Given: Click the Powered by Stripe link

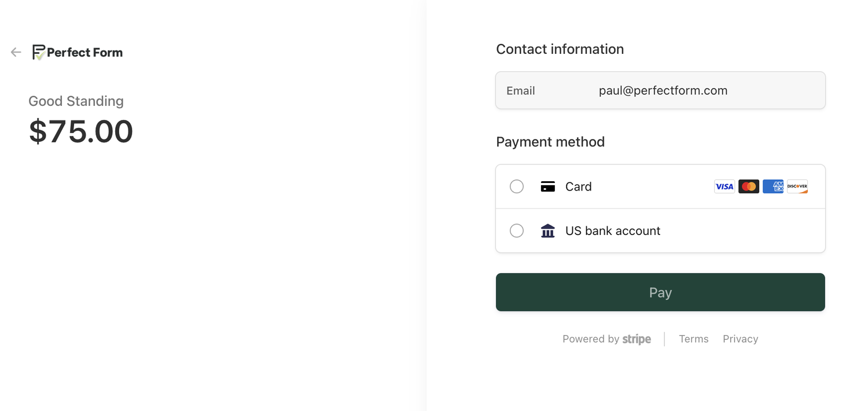Looking at the screenshot, I should [x=606, y=339].
